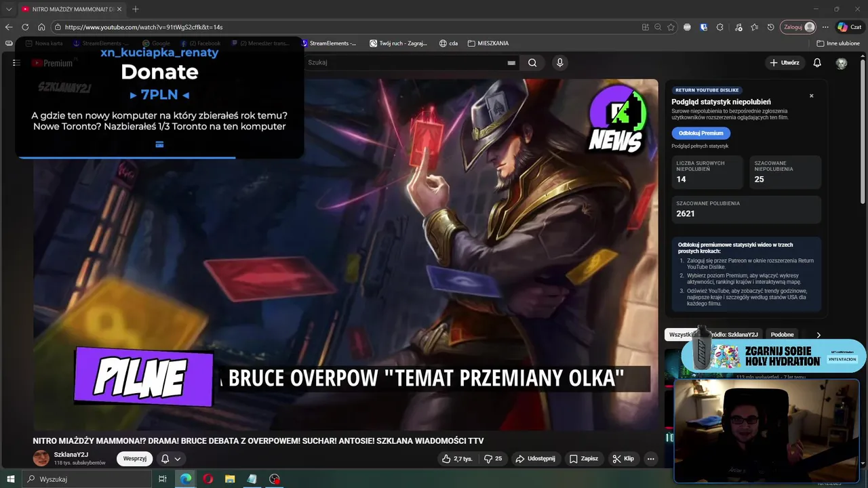Image resolution: width=868 pixels, height=488 pixels.
Task: Open the browser three-dot settings menu
Action: (x=825, y=27)
